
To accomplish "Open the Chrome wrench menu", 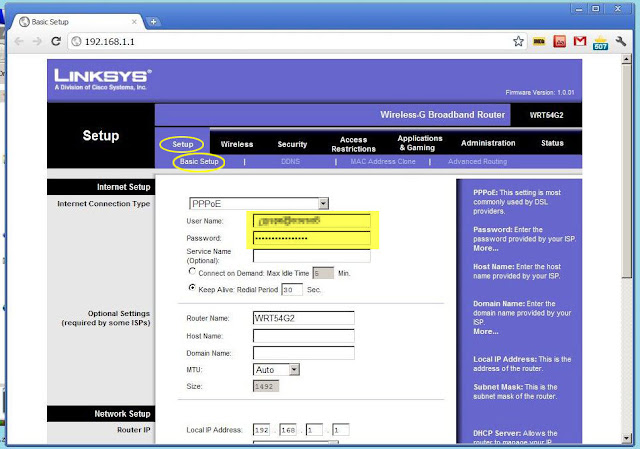I will click(x=620, y=41).
